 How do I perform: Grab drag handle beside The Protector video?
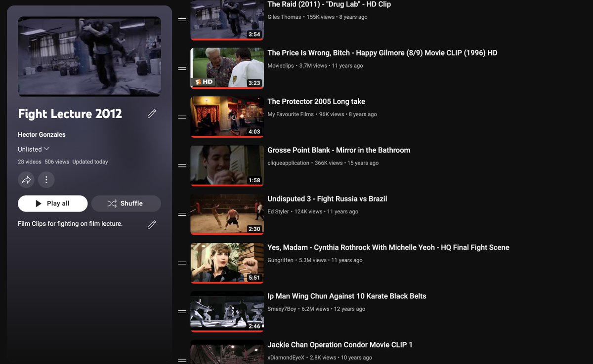coord(182,117)
